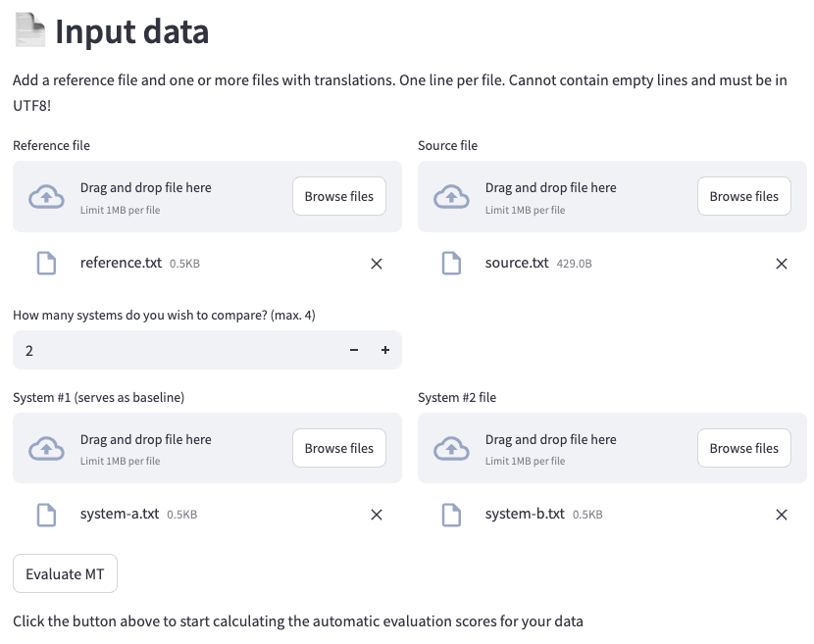This screenshot has width=814, height=644.
Task: Click the system-a.txt file name
Action: 120,514
